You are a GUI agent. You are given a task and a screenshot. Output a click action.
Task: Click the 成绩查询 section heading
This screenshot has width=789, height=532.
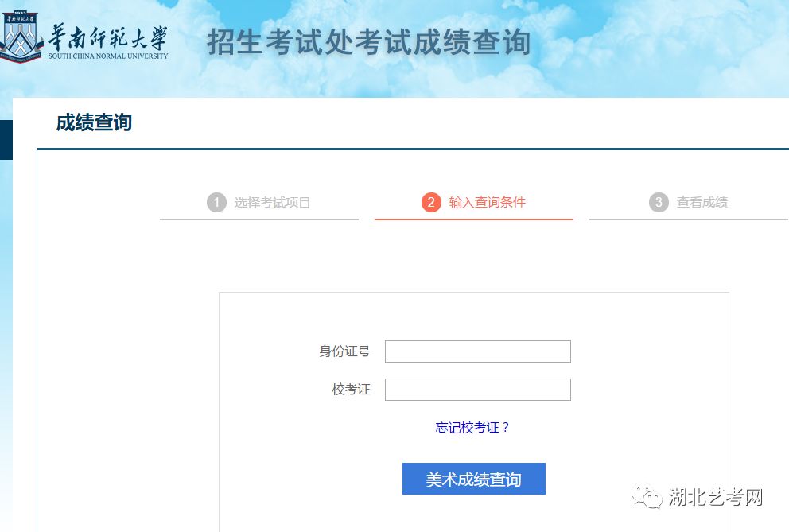pos(94,122)
